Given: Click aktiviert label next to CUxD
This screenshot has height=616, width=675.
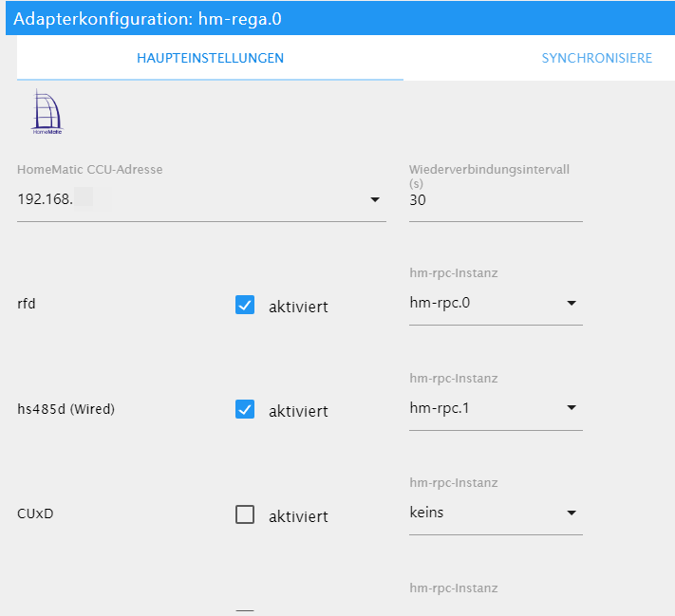Looking at the screenshot, I should tap(298, 516).
